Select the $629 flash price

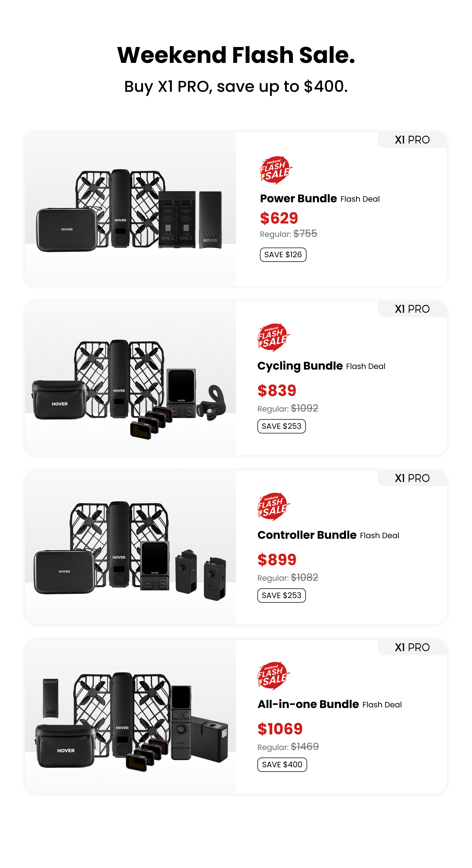(x=279, y=218)
